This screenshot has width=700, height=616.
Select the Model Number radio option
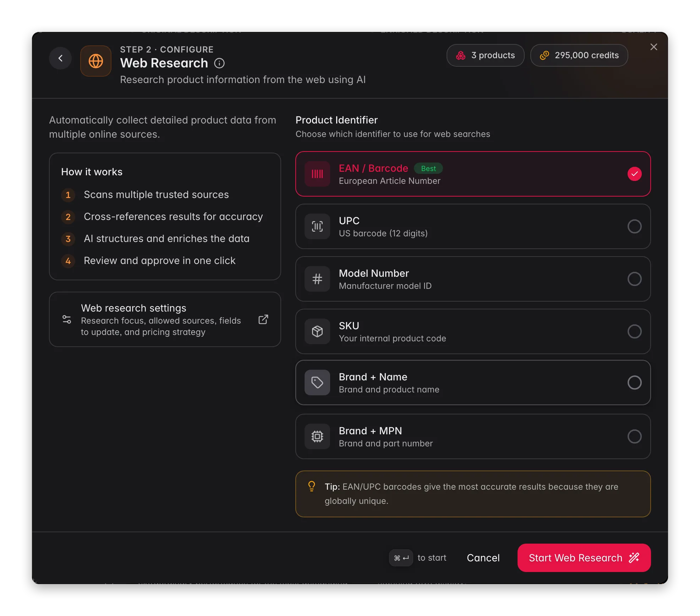point(634,279)
